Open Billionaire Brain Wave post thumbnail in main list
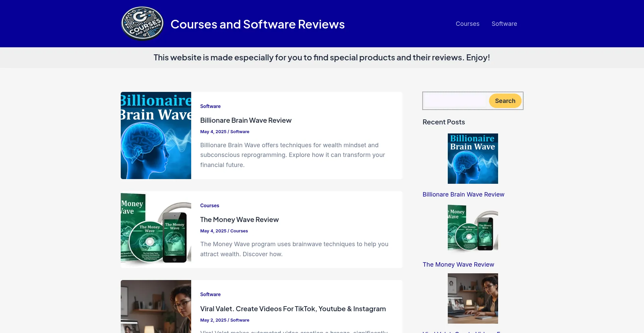Screen dimensions: 644x333 (156, 135)
